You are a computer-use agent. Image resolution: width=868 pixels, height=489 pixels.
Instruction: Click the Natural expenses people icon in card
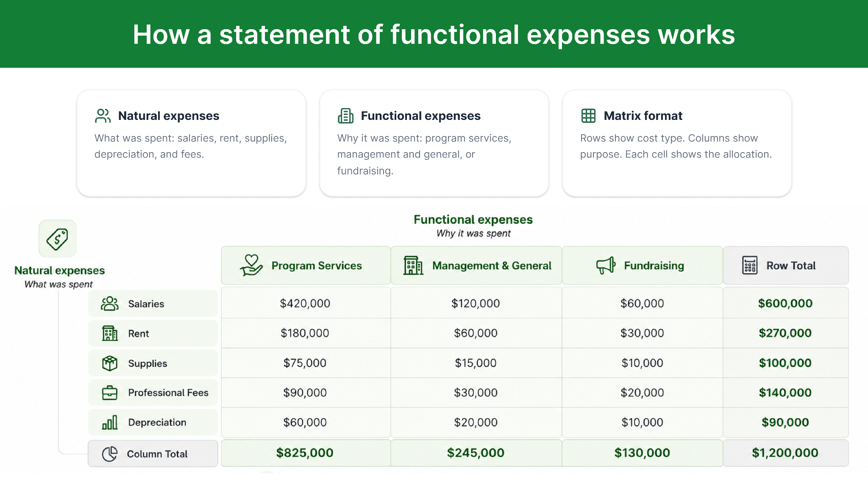pyautogui.click(x=103, y=116)
